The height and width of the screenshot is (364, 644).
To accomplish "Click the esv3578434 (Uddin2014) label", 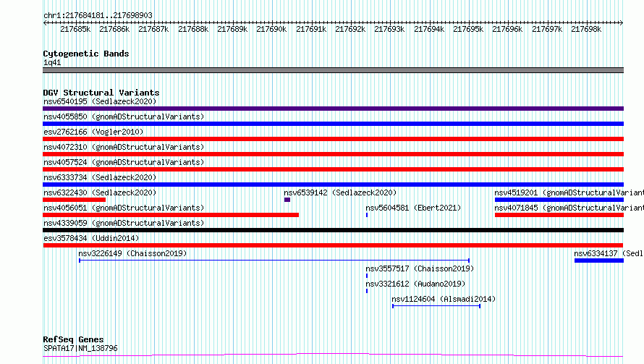I will click(x=91, y=238).
